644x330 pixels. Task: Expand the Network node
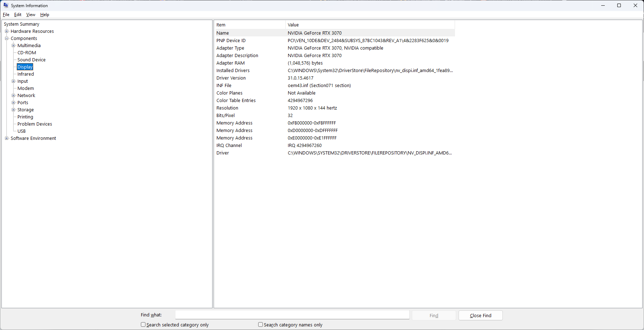pyautogui.click(x=14, y=96)
